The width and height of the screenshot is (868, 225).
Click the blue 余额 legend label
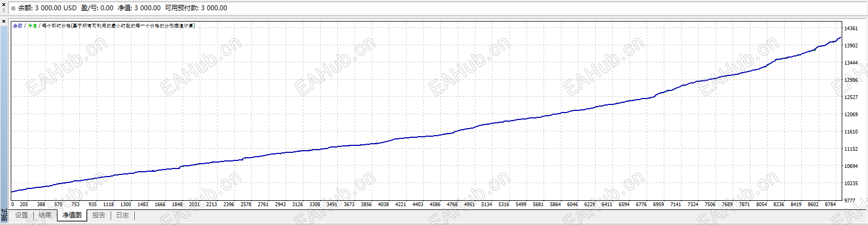(18, 26)
